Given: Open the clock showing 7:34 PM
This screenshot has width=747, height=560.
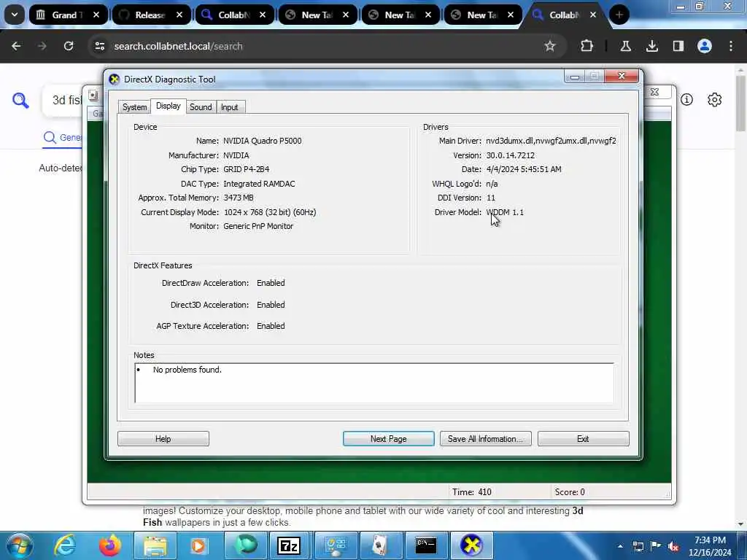Looking at the screenshot, I should click(710, 546).
